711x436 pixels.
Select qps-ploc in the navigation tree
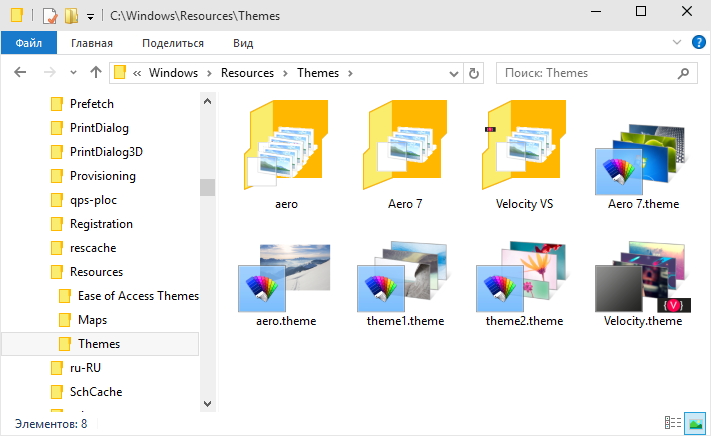pos(93,200)
